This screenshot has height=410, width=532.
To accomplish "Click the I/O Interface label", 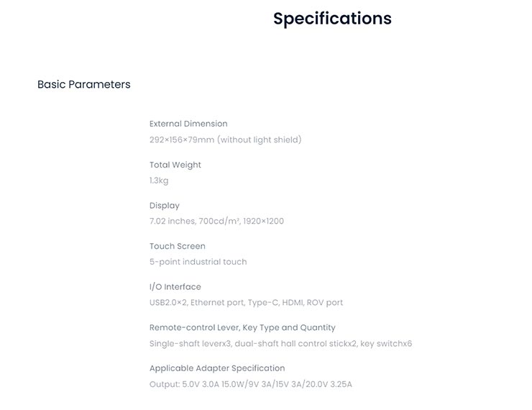I will click(175, 287).
